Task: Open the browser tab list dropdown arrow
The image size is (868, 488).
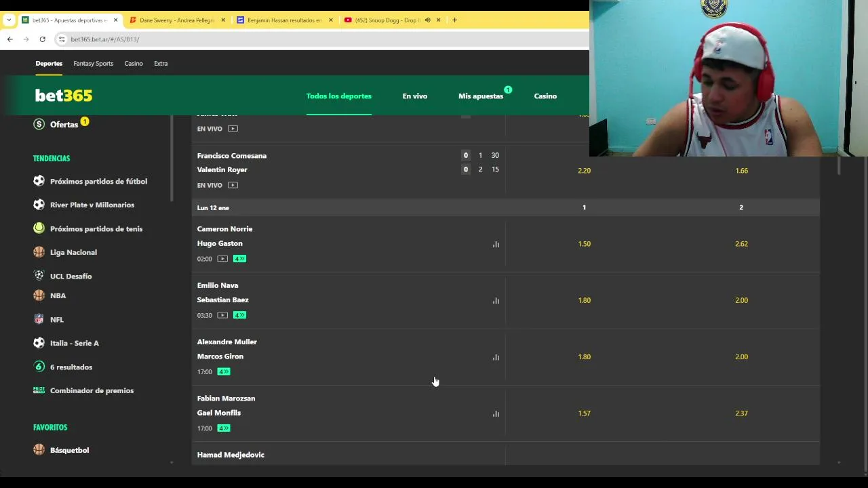Action: 9,20
